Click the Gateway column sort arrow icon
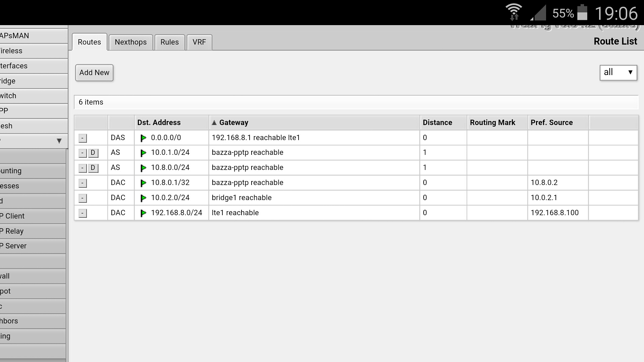 (x=214, y=123)
